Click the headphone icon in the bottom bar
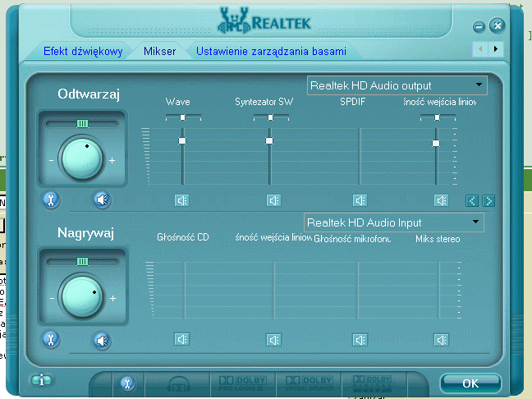532x399 pixels. [179, 383]
